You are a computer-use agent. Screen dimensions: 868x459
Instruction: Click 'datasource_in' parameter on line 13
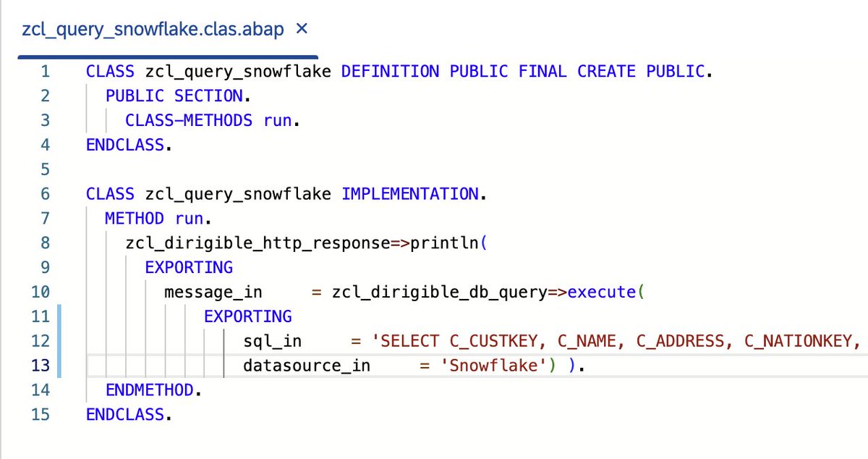(307, 366)
